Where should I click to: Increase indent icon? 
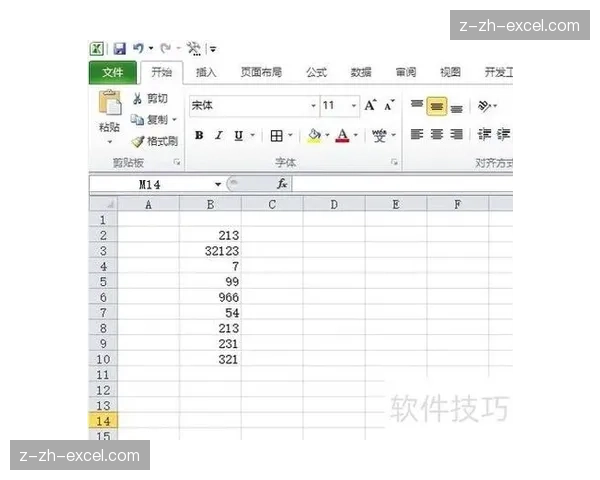[x=503, y=135]
